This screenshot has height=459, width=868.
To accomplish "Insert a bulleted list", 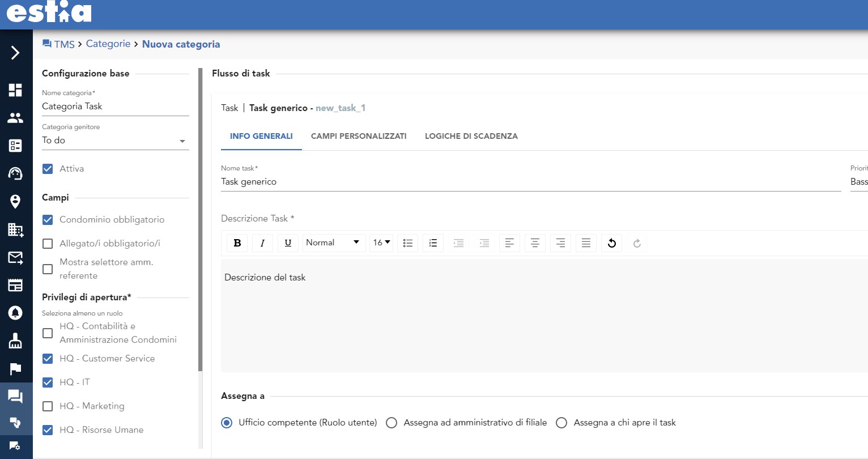I will [408, 243].
